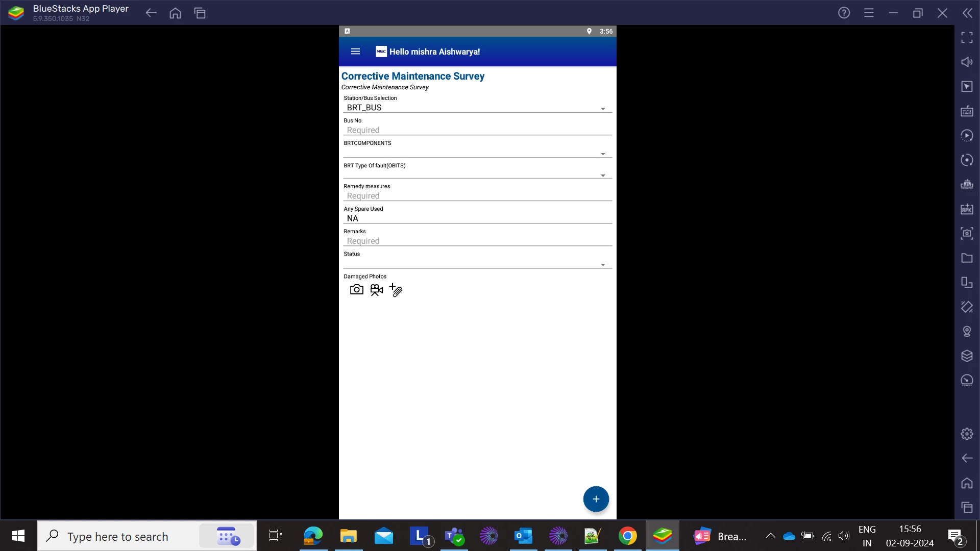Open BlueStacks screenshot tool in sidebar

(x=967, y=234)
